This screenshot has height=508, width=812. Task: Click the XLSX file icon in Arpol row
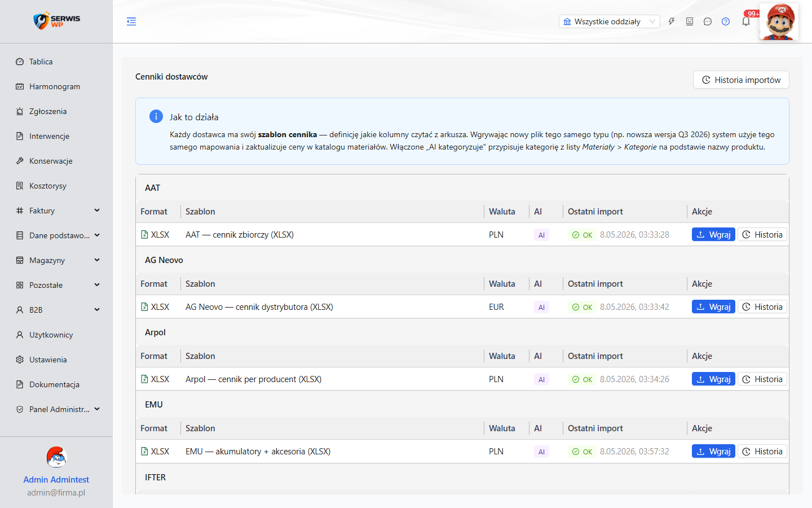[144, 379]
